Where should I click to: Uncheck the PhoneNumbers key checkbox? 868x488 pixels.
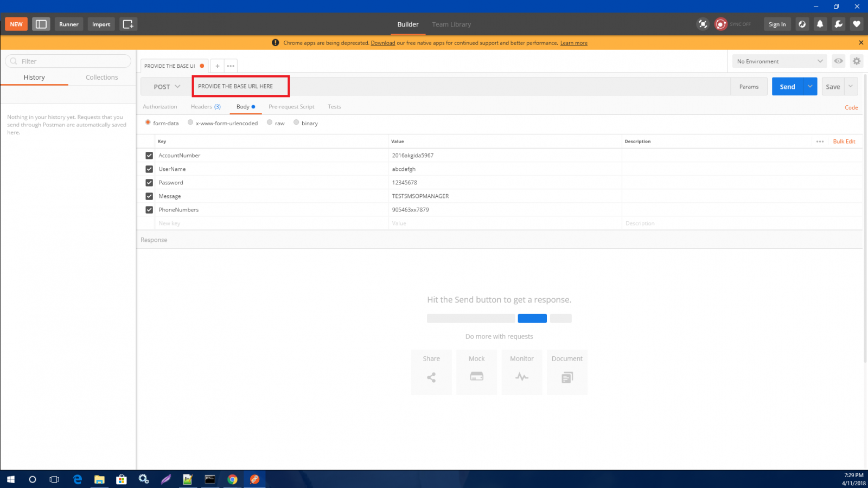click(149, 209)
